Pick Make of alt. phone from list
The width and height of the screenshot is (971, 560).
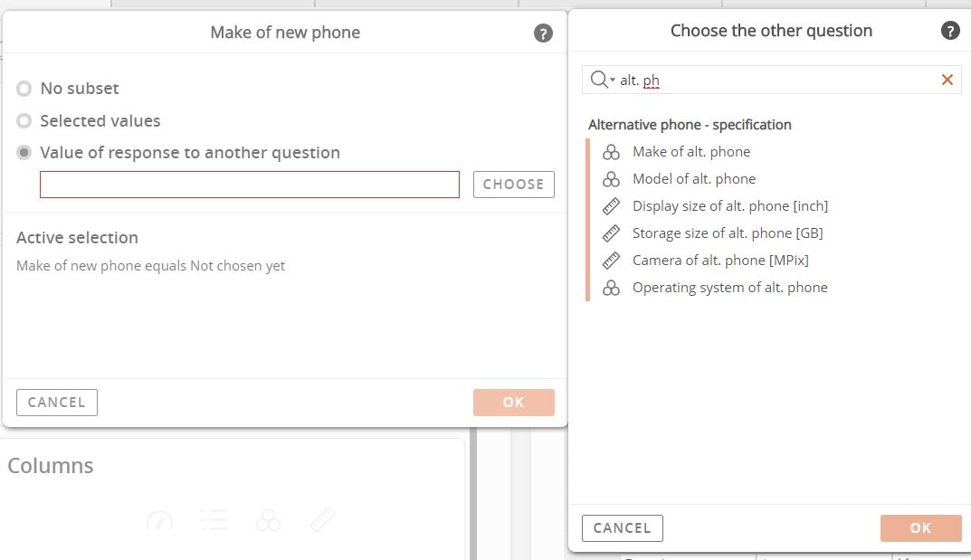pyautogui.click(x=691, y=152)
